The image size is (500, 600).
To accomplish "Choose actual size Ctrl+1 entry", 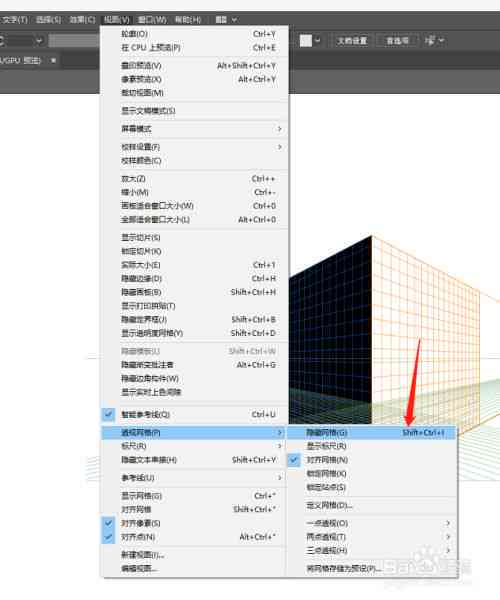I will click(194, 265).
